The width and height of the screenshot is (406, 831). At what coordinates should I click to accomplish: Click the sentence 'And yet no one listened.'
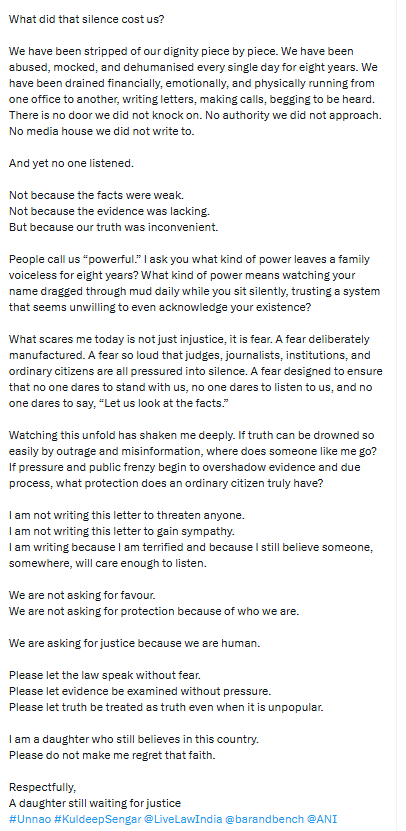[71, 164]
